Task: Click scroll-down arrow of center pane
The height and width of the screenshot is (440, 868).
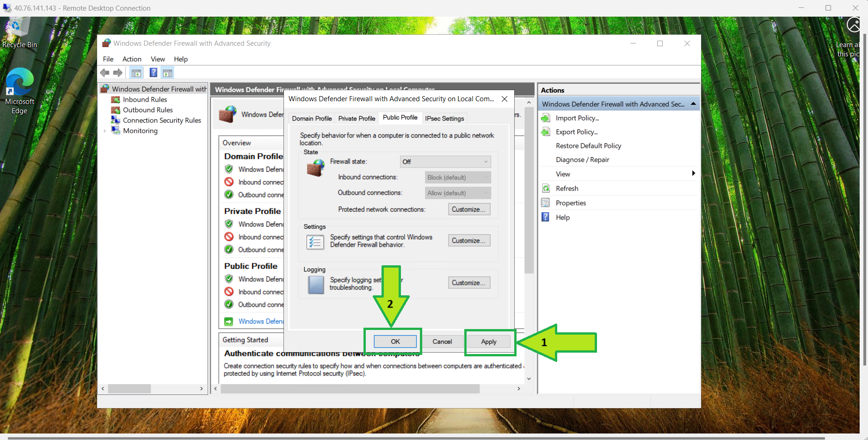Action: 529,379
